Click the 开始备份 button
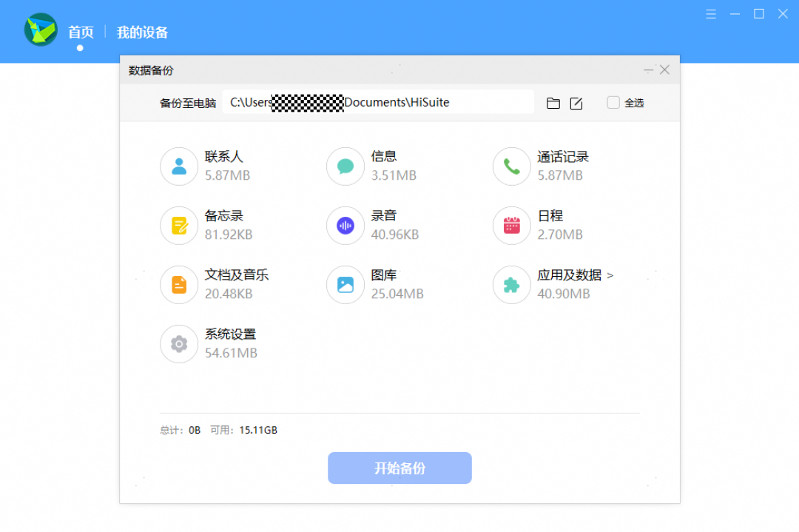The image size is (799, 532). point(399,468)
